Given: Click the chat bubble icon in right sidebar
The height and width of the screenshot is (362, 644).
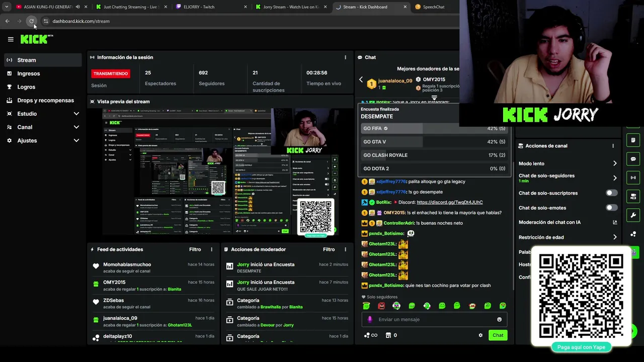Looking at the screenshot, I should [633, 159].
